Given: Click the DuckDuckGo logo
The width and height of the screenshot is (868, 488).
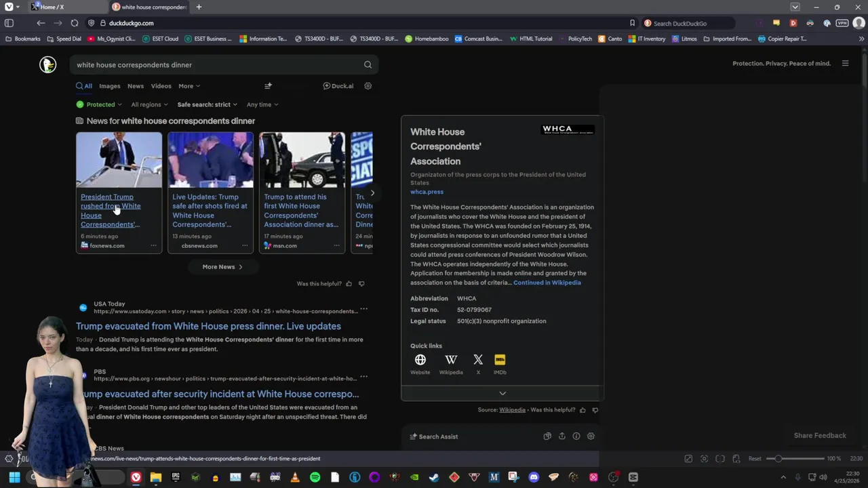Looking at the screenshot, I should click(47, 64).
